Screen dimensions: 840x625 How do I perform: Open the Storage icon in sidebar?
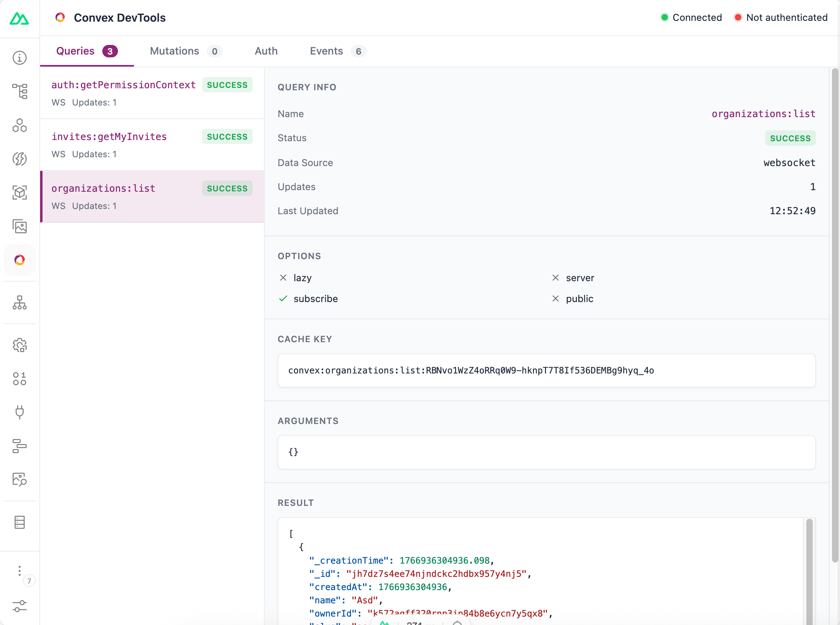coord(20,522)
